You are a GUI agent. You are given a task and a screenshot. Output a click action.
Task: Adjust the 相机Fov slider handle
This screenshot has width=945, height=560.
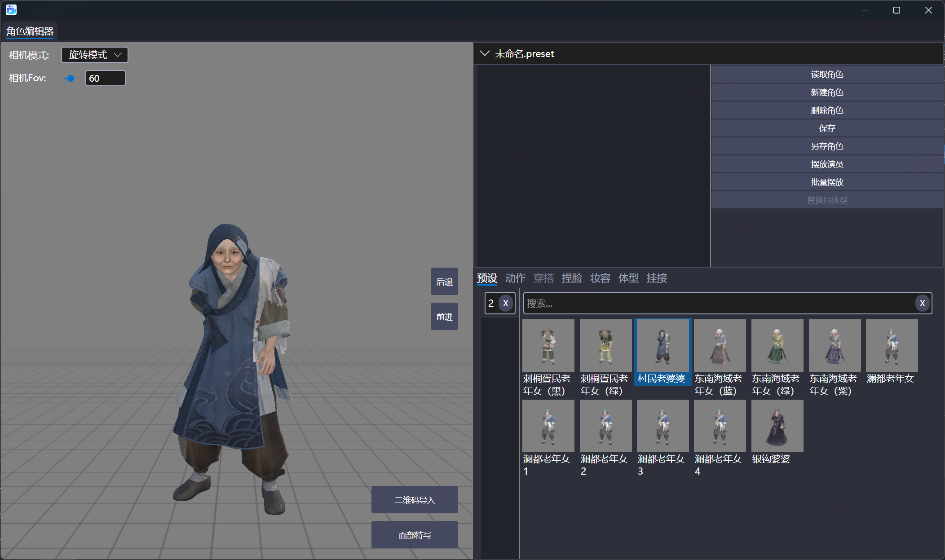[x=71, y=79]
